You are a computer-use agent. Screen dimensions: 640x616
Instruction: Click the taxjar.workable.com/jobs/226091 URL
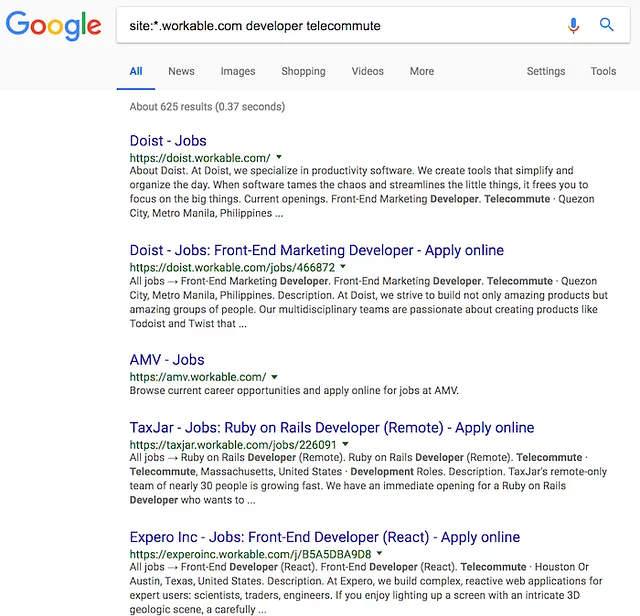[x=233, y=445]
